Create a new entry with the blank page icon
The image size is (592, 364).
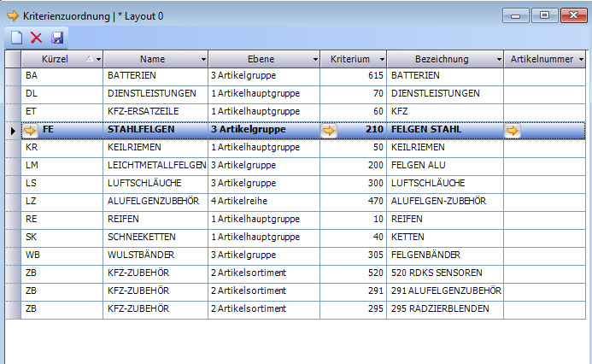(15, 37)
